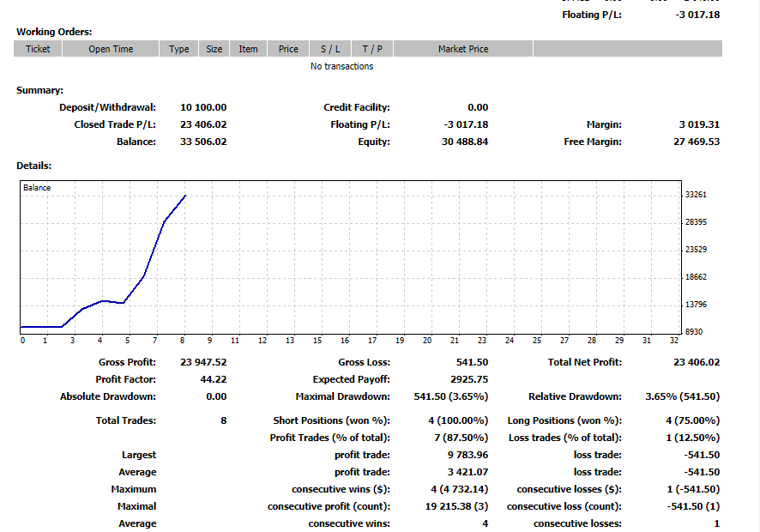
Task: Click Gross Loss label
Action: coord(364,362)
